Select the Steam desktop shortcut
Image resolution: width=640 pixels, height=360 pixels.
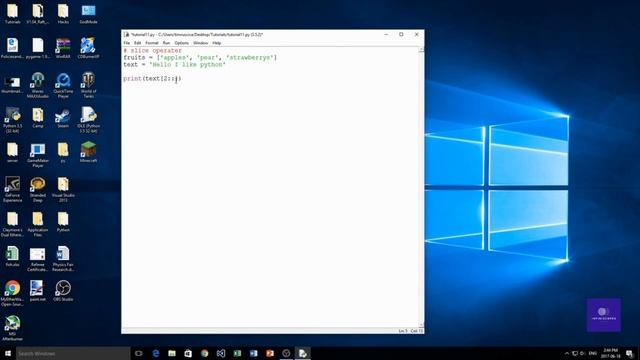point(63,118)
